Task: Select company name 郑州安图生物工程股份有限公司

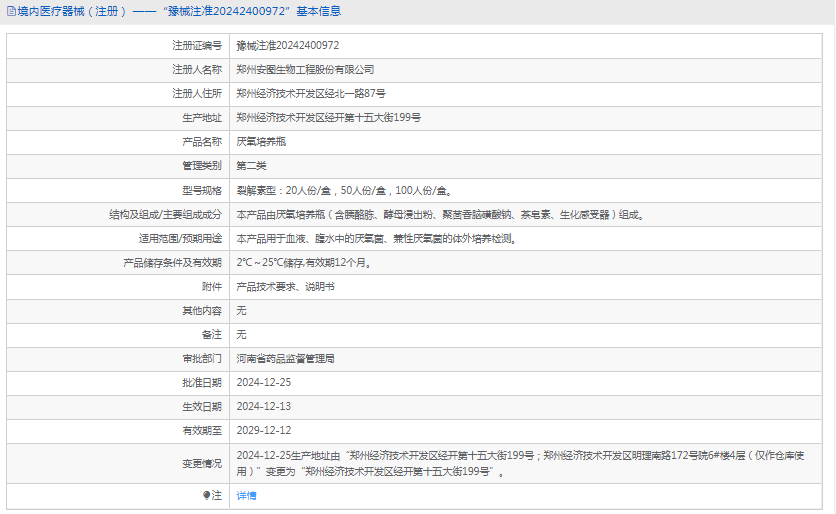Action: 305,70
